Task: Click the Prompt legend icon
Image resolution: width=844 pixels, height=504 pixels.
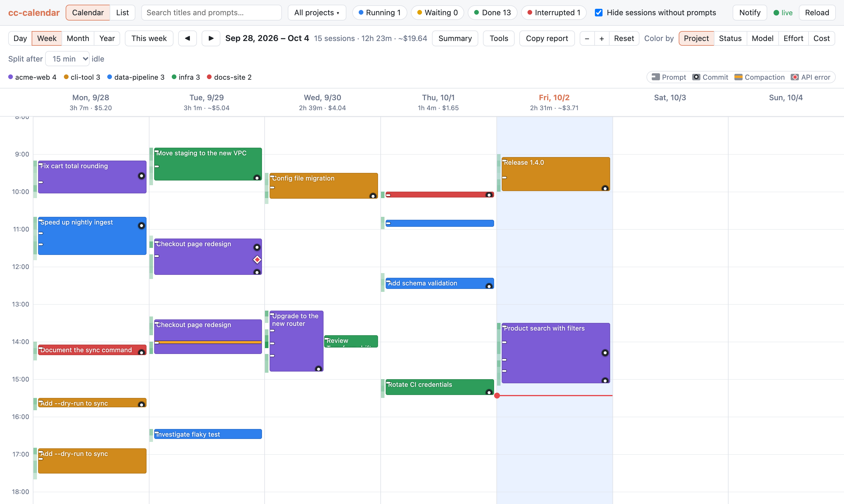Action: (656, 77)
